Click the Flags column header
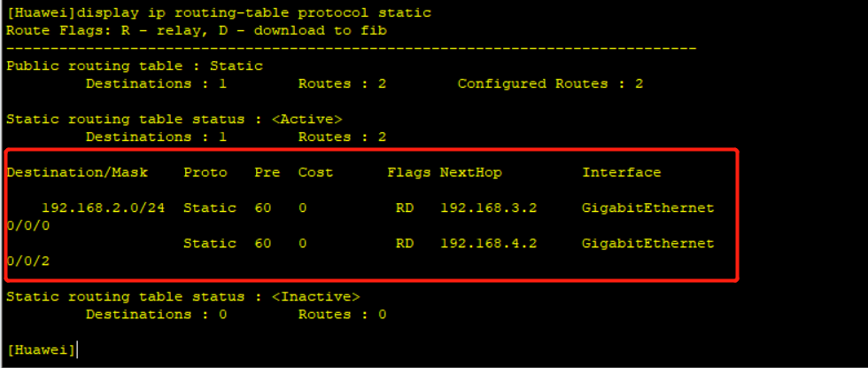This screenshot has height=368, width=868. 409,172
